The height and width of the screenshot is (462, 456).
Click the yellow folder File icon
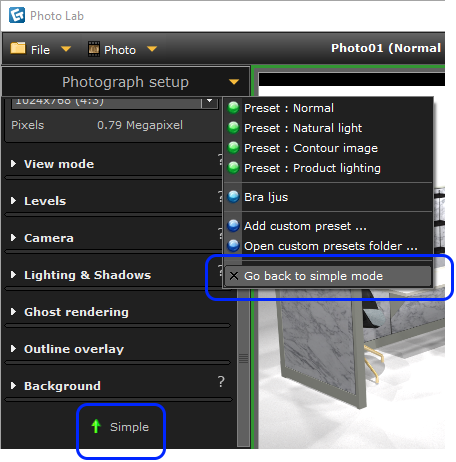[x=18, y=48]
